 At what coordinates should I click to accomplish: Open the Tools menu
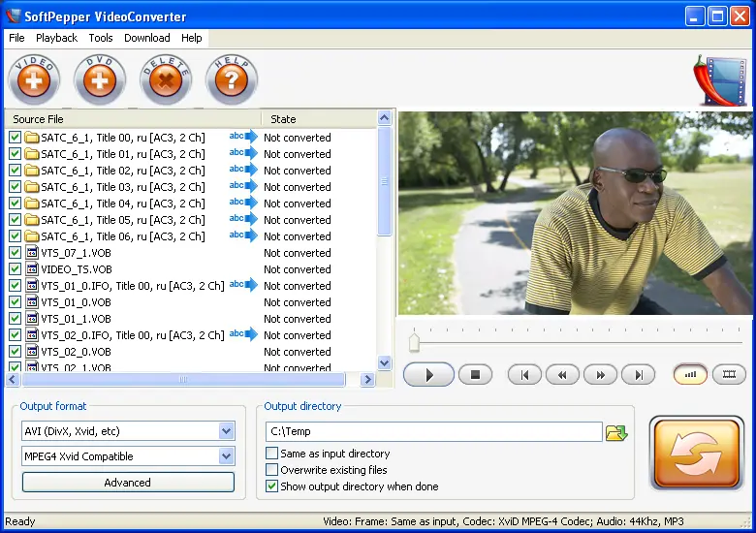tap(101, 38)
